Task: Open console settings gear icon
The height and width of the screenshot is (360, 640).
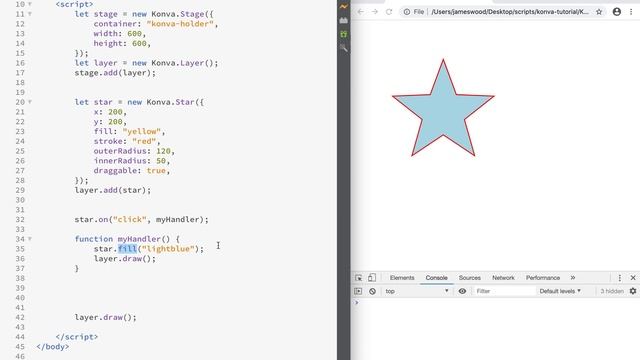Action: 633,291
